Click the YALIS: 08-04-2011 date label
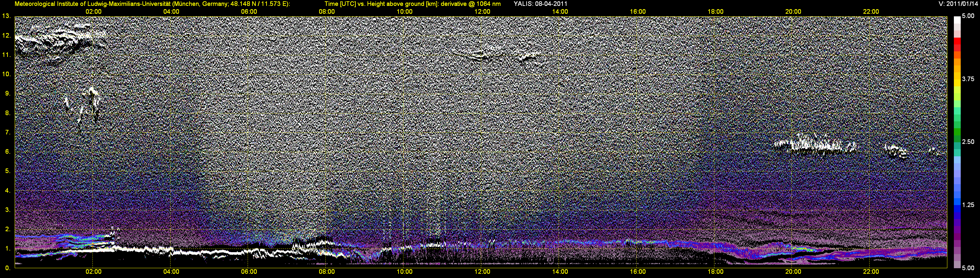 tap(540, 4)
